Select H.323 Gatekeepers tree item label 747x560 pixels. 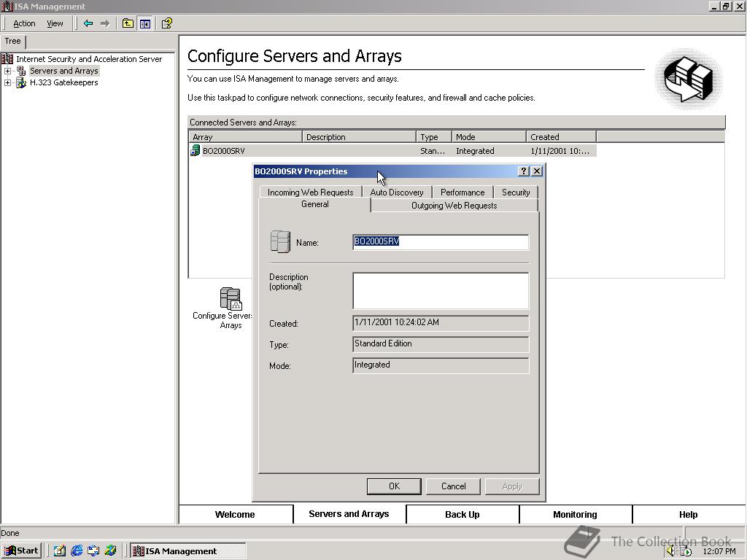pos(64,82)
